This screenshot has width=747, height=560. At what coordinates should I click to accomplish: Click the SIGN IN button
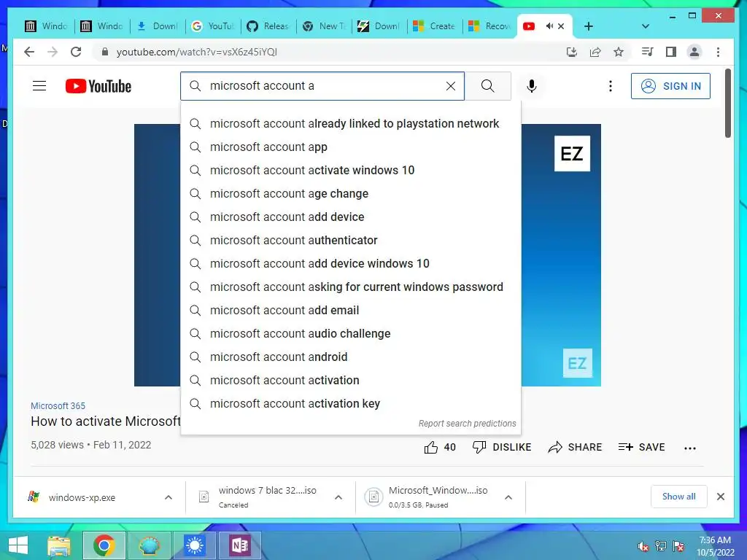coord(670,86)
